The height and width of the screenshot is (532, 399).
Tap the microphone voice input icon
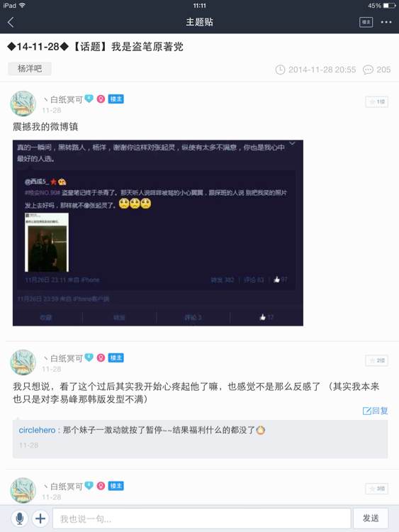(20, 519)
